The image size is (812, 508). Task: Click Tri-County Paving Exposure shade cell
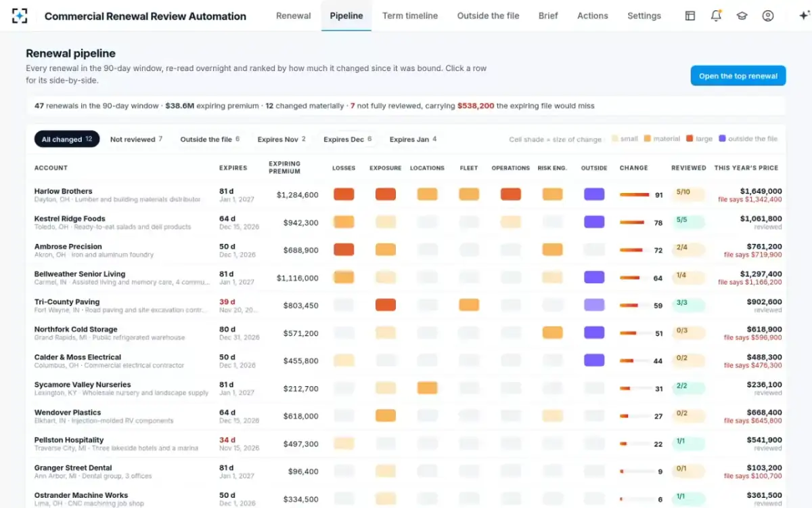[x=386, y=305]
